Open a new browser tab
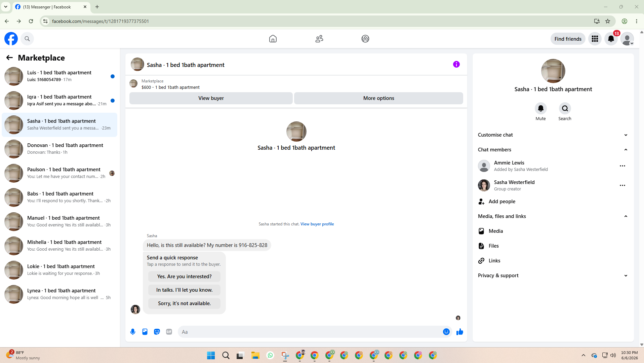This screenshot has width=644, height=363. coord(97,7)
